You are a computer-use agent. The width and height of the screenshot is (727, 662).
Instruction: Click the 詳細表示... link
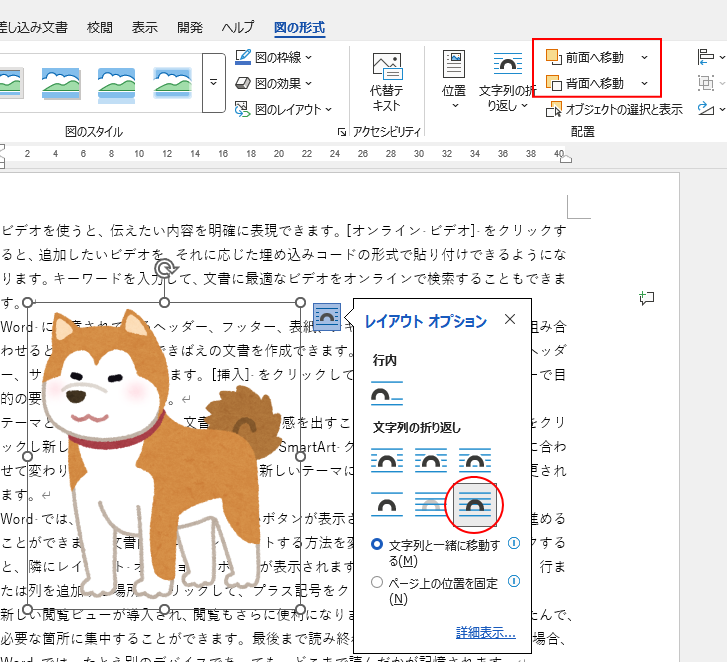click(x=485, y=632)
